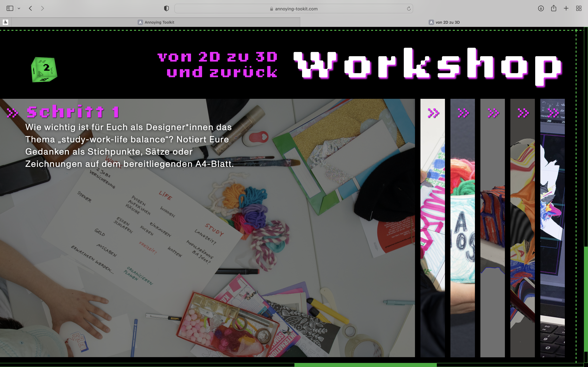Open a new tab with plus
The image size is (588, 367).
click(566, 9)
